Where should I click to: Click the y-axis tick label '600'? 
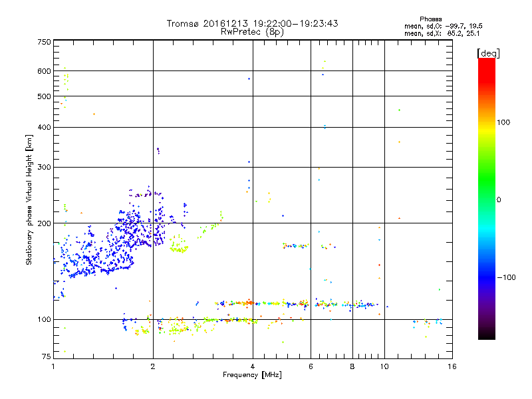(44, 71)
